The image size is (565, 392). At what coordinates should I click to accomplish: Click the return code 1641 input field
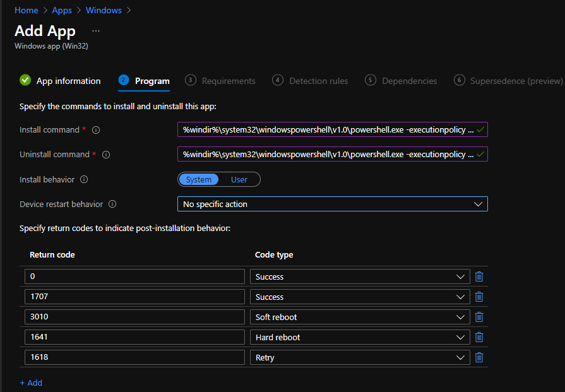point(134,337)
